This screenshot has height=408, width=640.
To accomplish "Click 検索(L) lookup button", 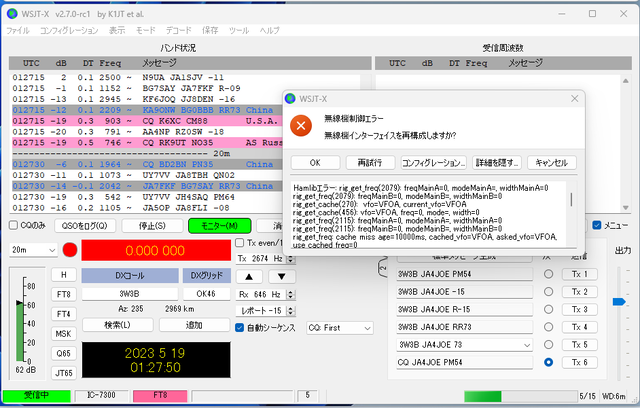I will point(118,325).
